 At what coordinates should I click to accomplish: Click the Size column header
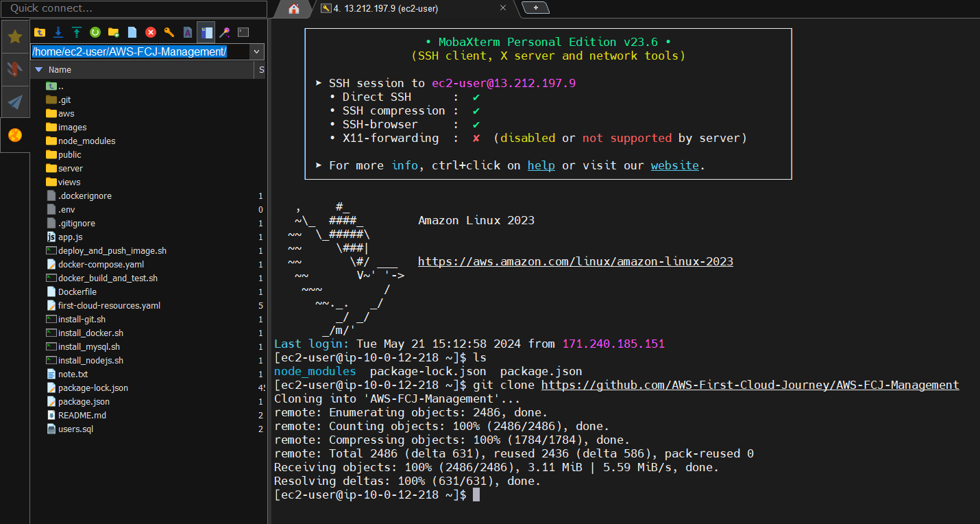(261, 69)
